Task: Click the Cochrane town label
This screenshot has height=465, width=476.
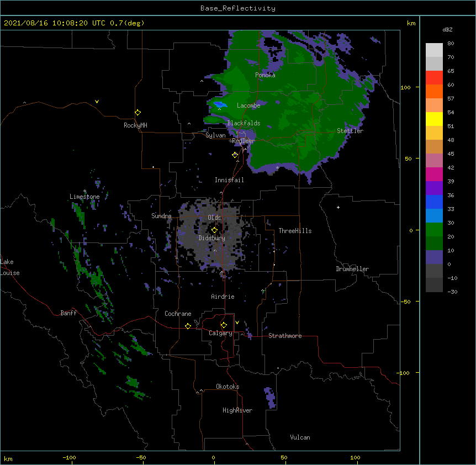Action: click(178, 314)
